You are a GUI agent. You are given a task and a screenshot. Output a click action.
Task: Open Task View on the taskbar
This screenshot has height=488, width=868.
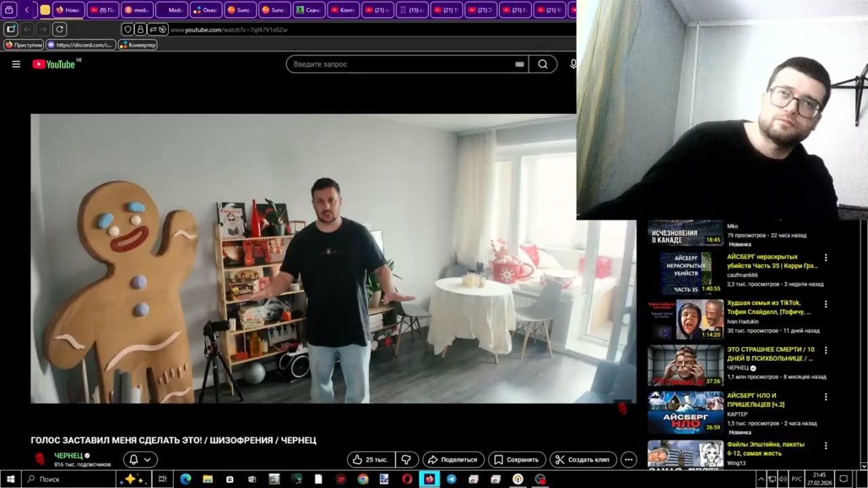[x=163, y=479]
